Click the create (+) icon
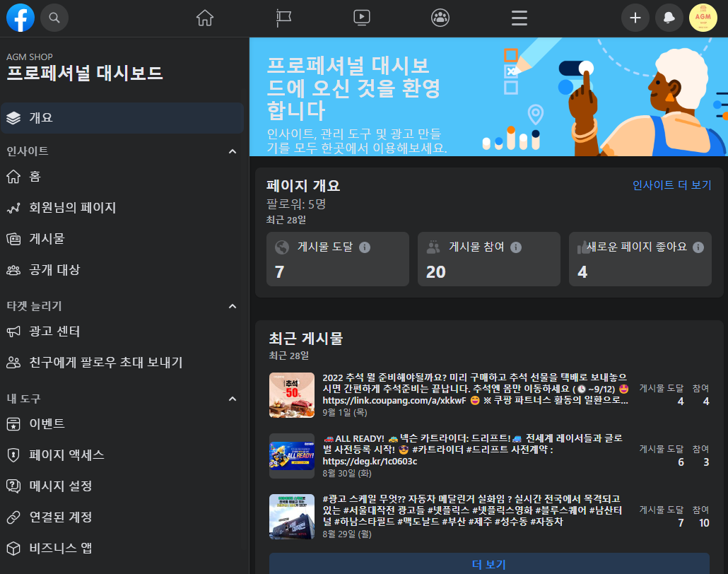 click(635, 18)
